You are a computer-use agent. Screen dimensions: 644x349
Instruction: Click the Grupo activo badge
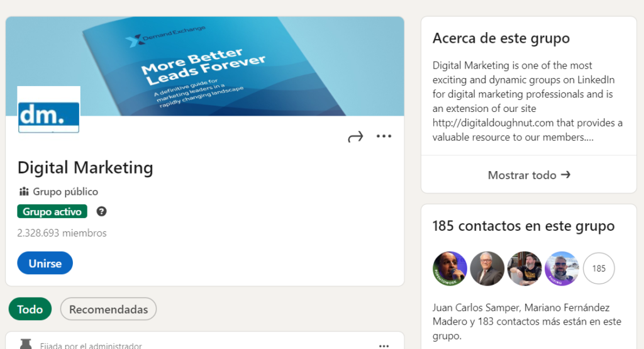click(x=52, y=211)
